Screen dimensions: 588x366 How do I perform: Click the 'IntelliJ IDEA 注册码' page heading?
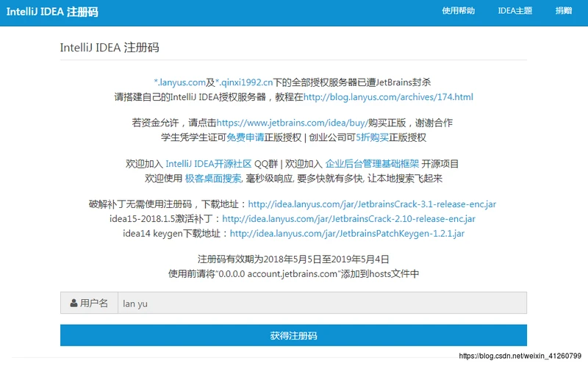tap(110, 48)
